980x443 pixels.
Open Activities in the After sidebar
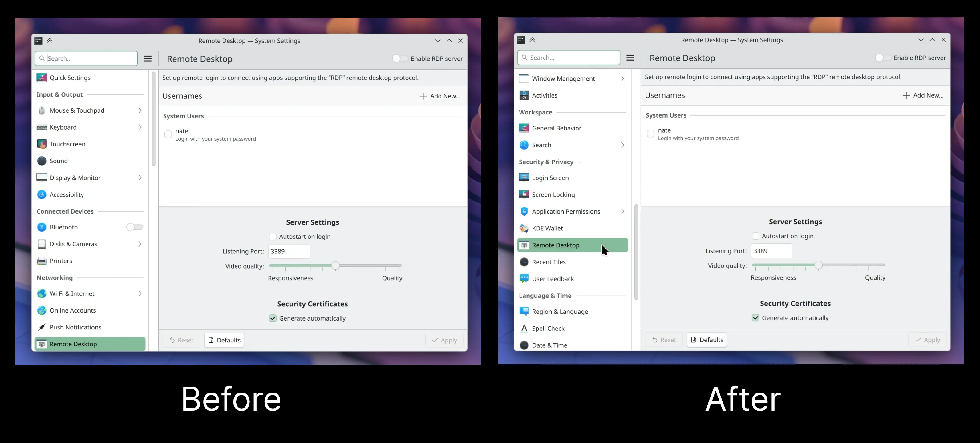click(x=573, y=95)
